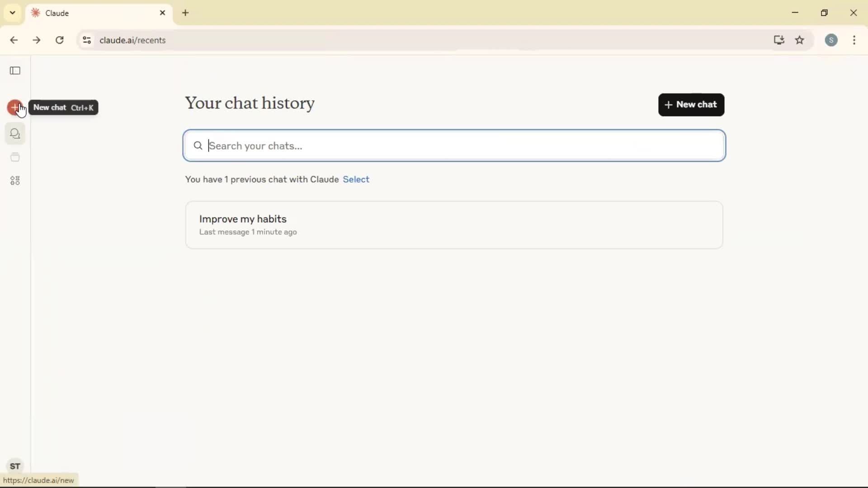
Task: Go back using the browser back arrow
Action: [14, 40]
